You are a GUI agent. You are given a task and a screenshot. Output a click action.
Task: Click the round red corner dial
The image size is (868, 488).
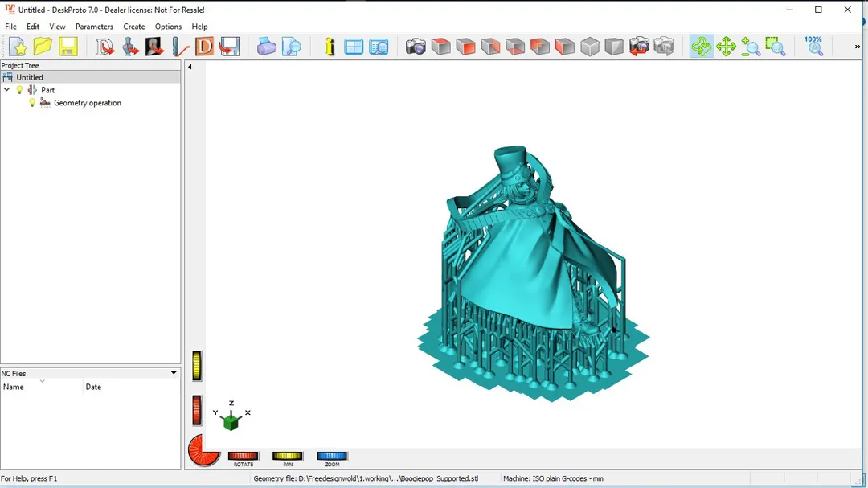[x=203, y=449]
